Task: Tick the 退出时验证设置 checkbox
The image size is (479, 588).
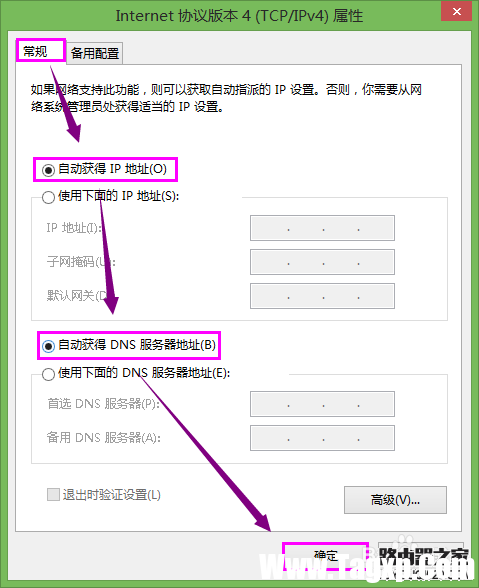Action: (x=53, y=494)
